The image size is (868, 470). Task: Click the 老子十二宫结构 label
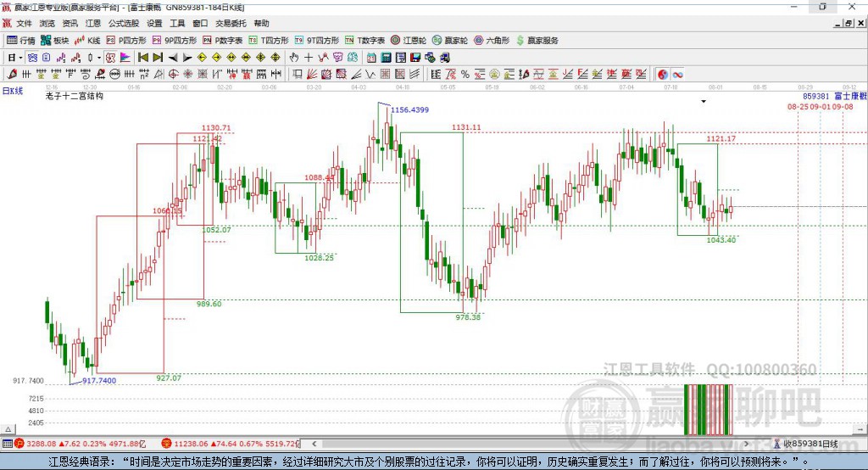(x=75, y=96)
